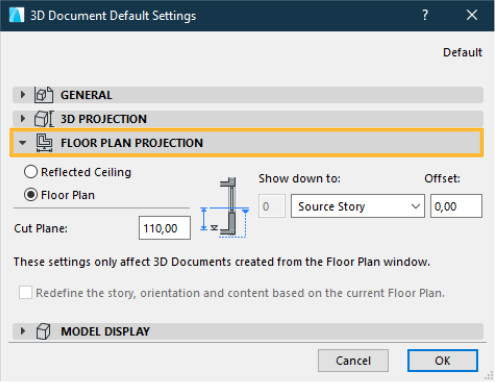
Task: Click the Model Display cube icon
Action: (x=43, y=331)
